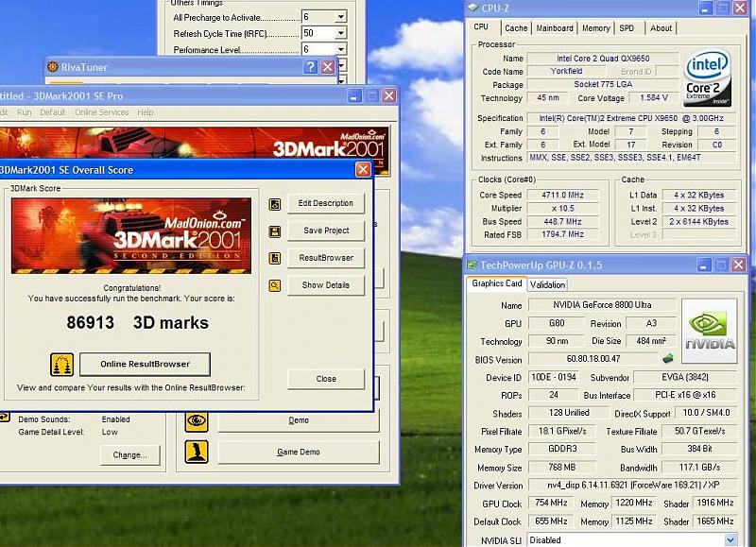
Task: Open the Online Services menu in 3DMark2001
Action: pyautogui.click(x=102, y=112)
